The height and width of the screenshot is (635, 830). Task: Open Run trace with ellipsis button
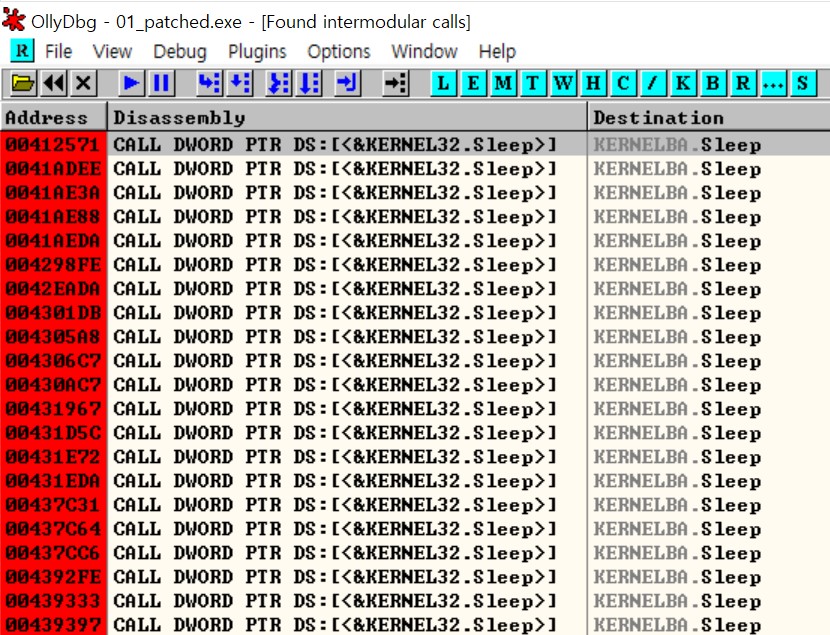pos(773,84)
